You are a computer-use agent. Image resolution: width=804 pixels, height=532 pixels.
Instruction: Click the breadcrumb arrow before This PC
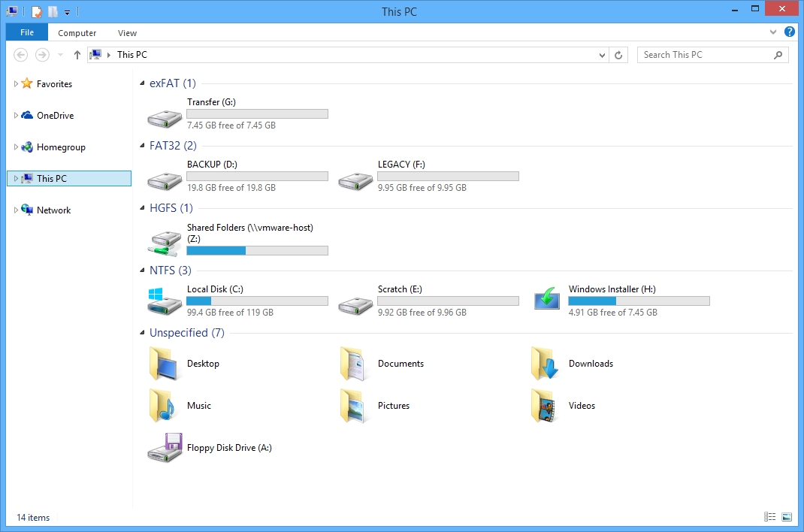point(109,55)
